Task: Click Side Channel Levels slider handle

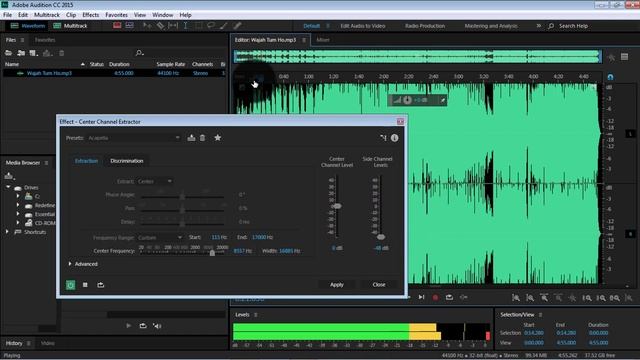Action: (x=381, y=237)
